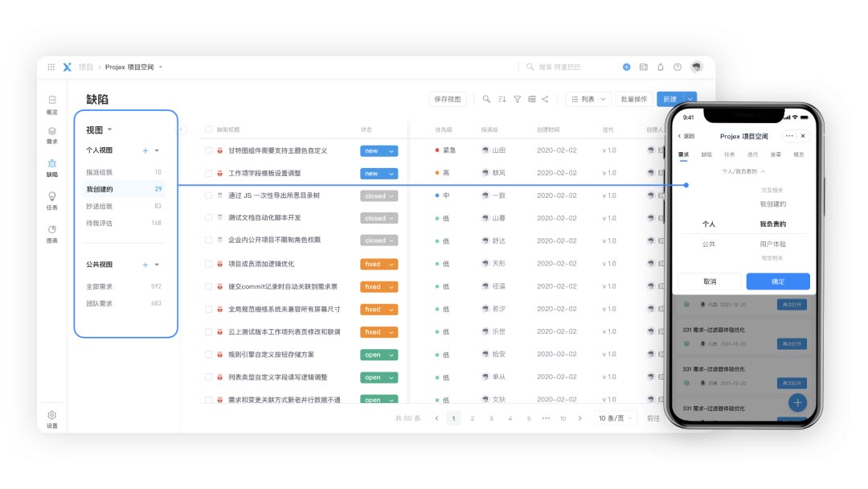Go to 概览 in left sidebar
This screenshot has height=489, width=868.
pyautogui.click(x=52, y=105)
